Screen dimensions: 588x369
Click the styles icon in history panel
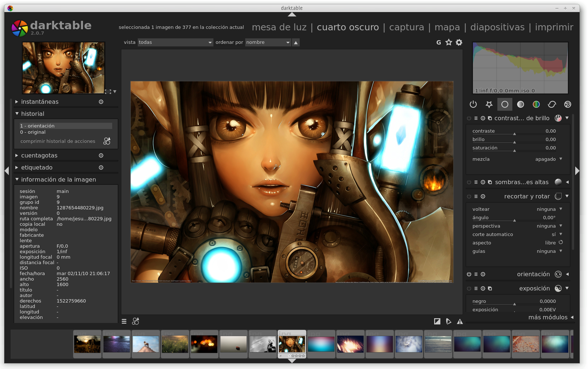pos(107,141)
